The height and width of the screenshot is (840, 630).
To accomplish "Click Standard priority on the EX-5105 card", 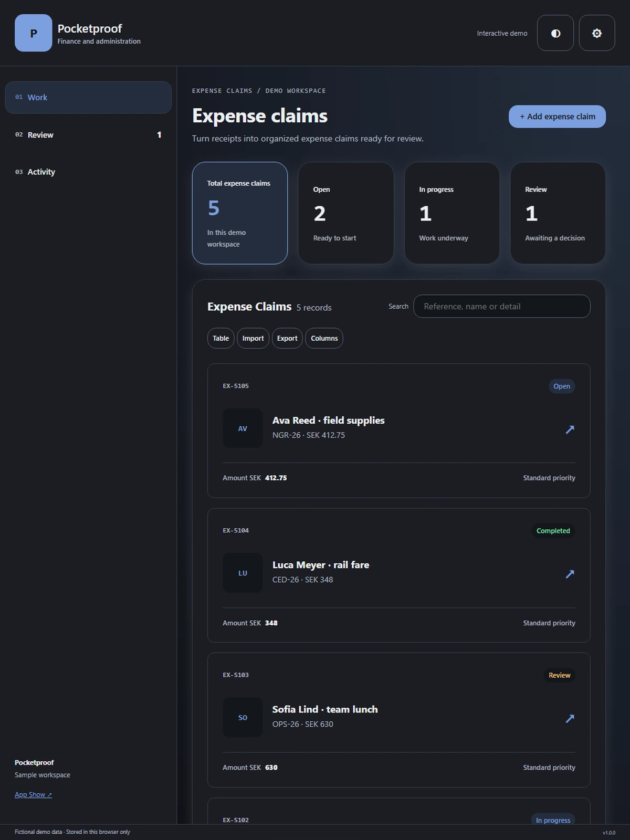I will (x=549, y=478).
